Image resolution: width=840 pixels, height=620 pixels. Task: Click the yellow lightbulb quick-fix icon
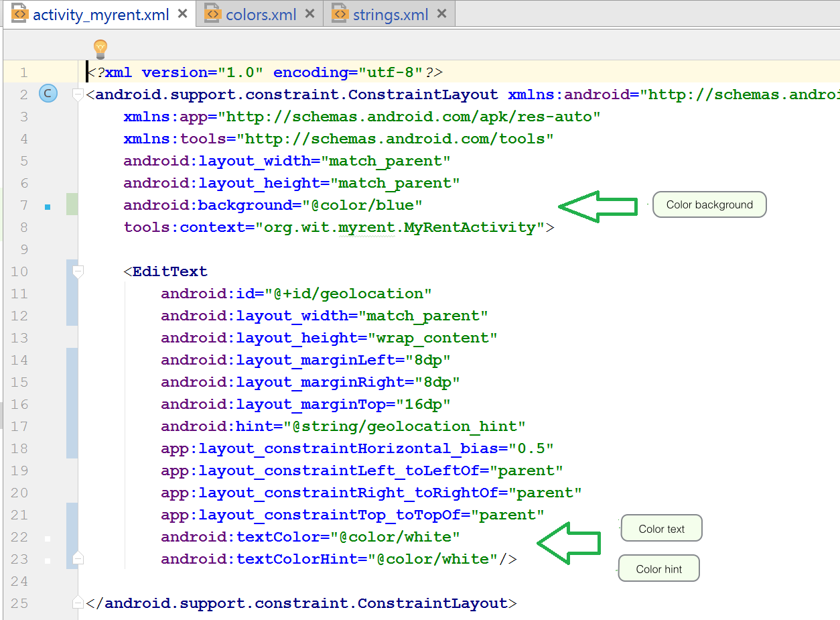100,48
